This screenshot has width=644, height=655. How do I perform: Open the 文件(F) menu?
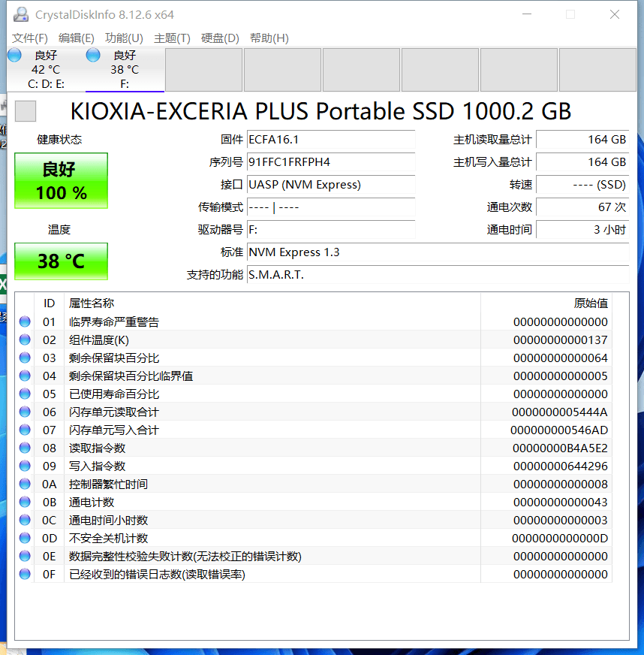[30, 38]
